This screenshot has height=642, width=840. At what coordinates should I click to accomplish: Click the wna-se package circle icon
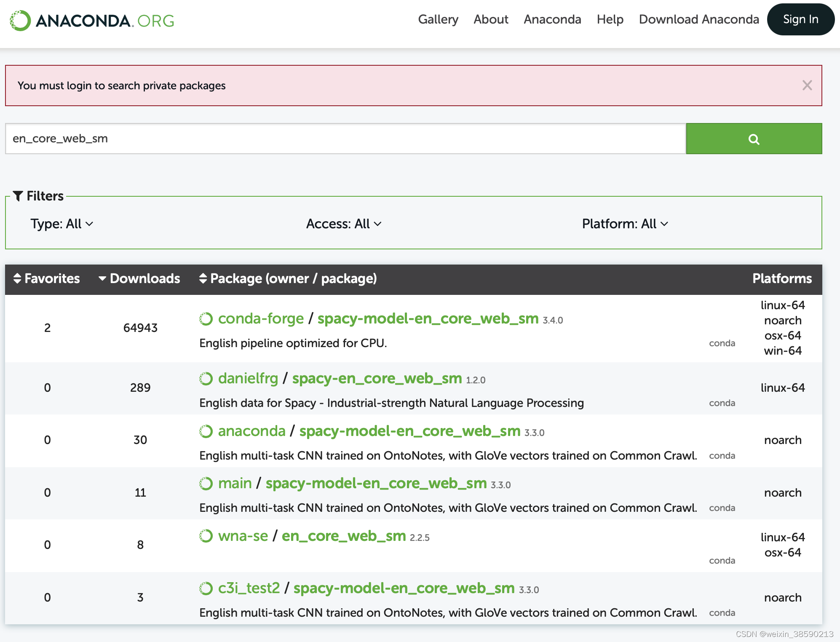click(x=206, y=536)
